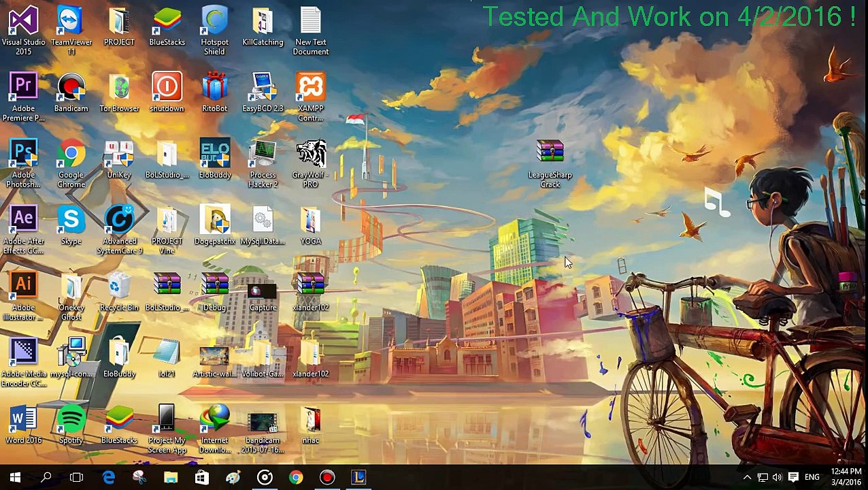The height and width of the screenshot is (490, 868).
Task: Select the Bandicam desktop shortcut
Action: tap(71, 93)
